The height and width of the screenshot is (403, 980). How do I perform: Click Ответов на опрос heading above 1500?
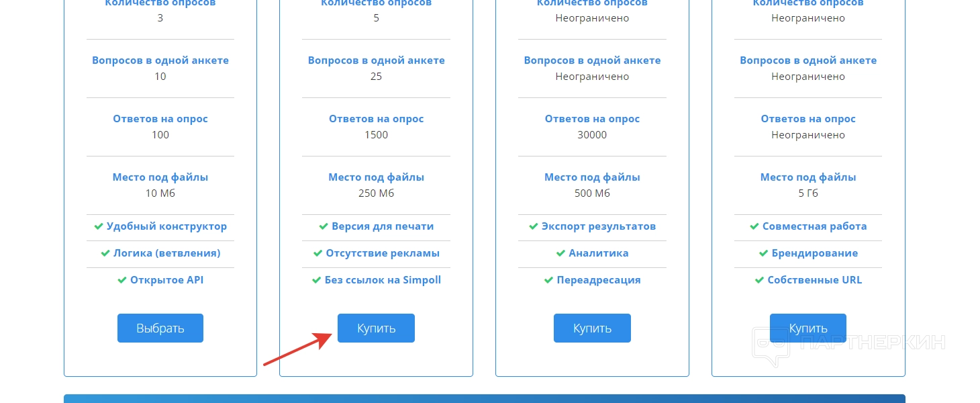coord(376,119)
